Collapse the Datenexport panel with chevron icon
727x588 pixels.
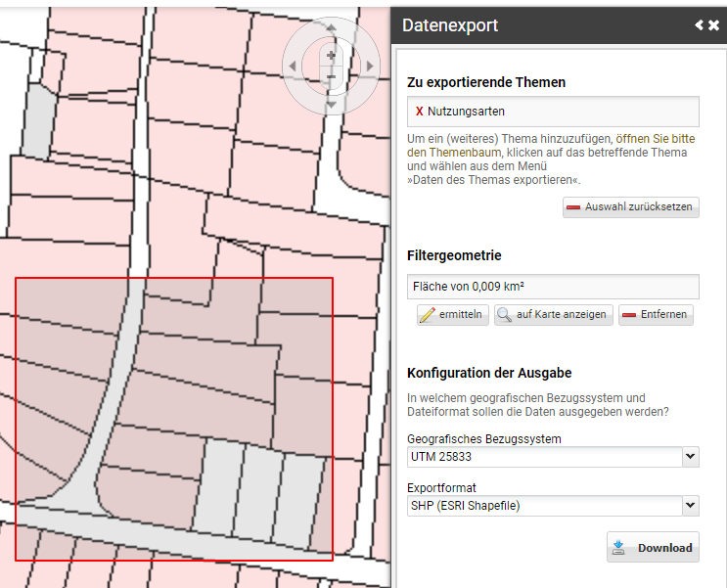pyautogui.click(x=699, y=25)
